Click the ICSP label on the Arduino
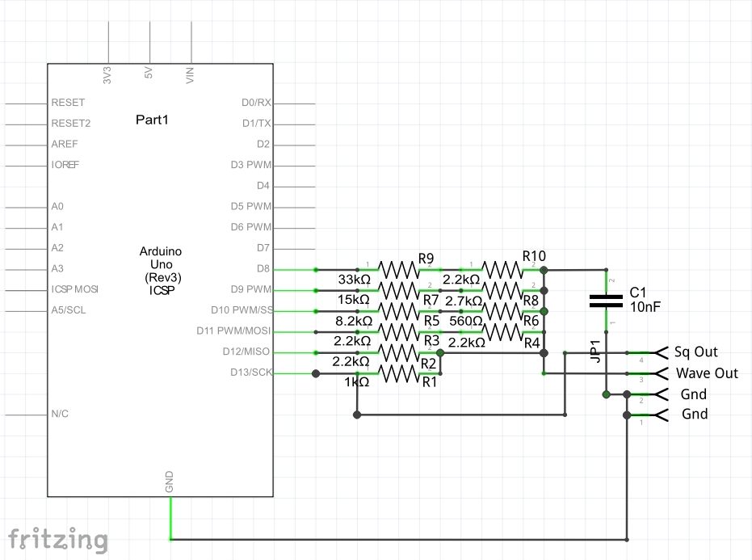This screenshot has width=752, height=560. click(161, 288)
